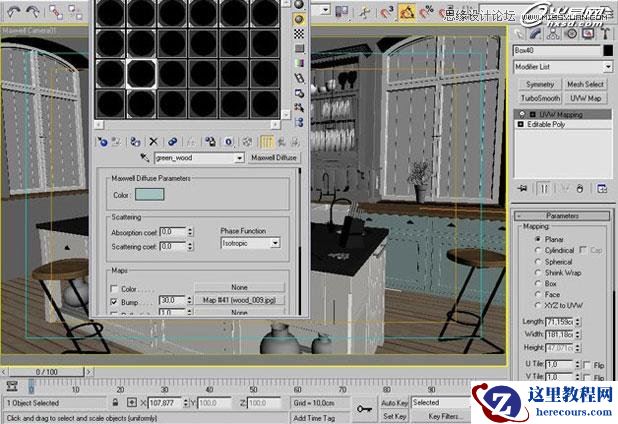Select the Select and Link tool
The image size is (618, 424).
[56, 12]
